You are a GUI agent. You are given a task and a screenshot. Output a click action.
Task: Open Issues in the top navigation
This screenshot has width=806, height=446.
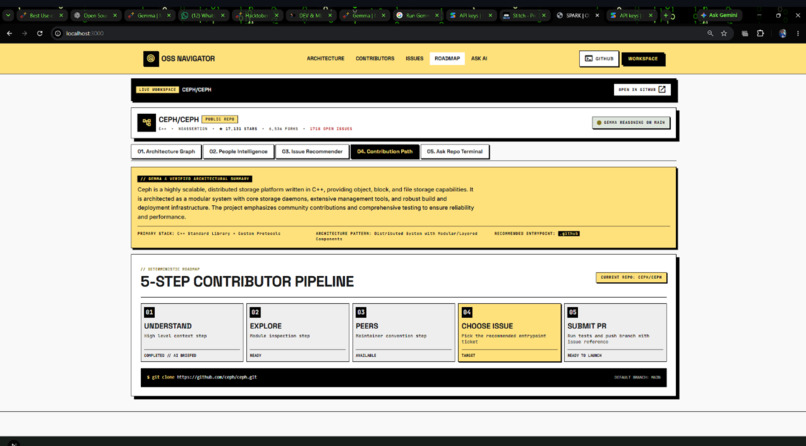point(414,59)
